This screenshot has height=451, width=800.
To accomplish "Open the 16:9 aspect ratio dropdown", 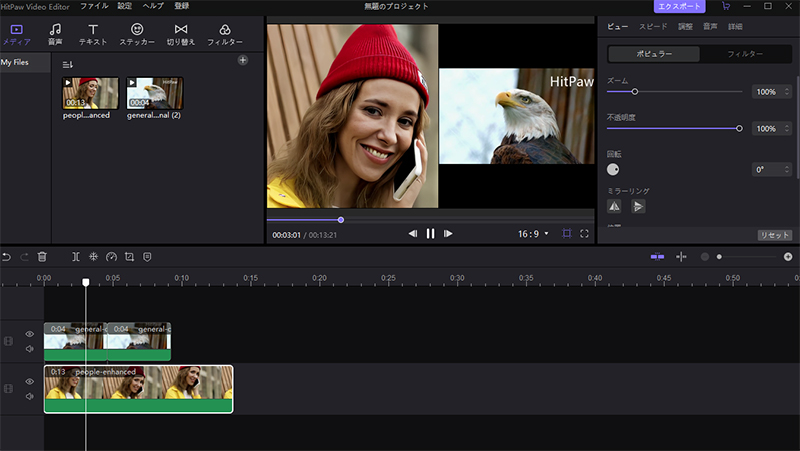I will click(534, 234).
